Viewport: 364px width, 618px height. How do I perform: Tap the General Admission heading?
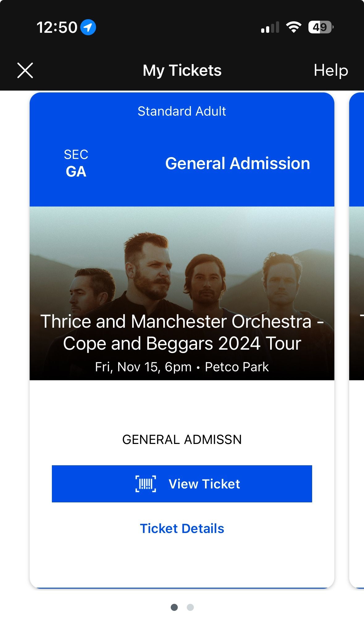(237, 163)
